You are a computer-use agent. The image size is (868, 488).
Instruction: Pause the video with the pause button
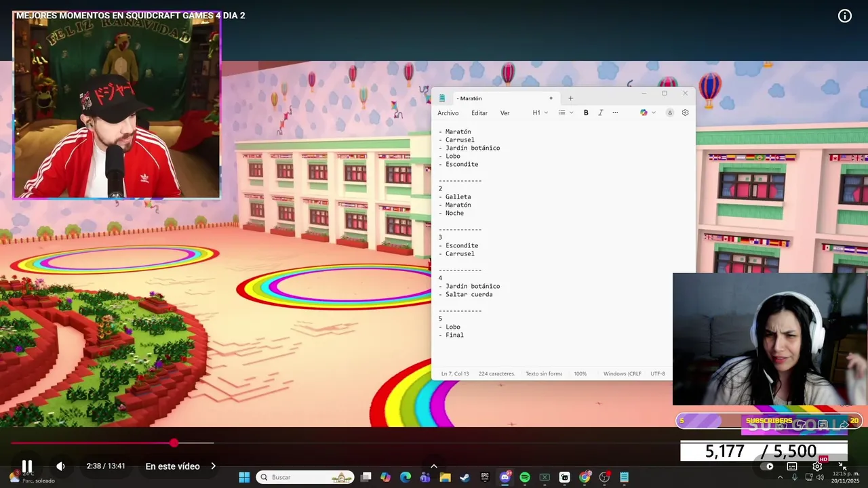click(27, 466)
